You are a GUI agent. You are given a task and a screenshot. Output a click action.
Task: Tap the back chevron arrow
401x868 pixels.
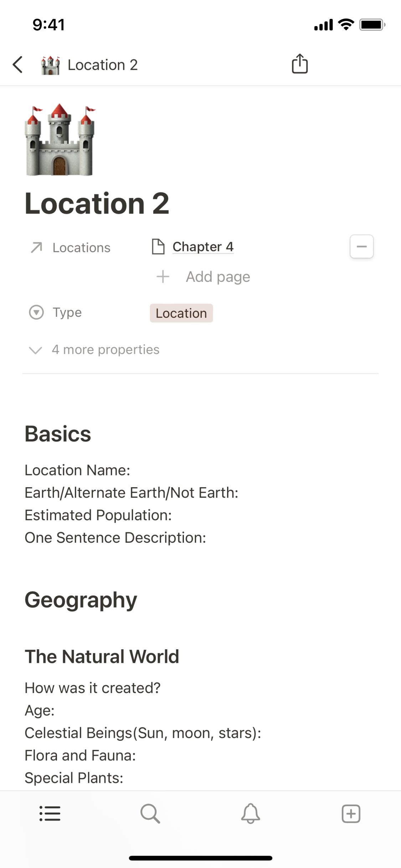tap(18, 64)
